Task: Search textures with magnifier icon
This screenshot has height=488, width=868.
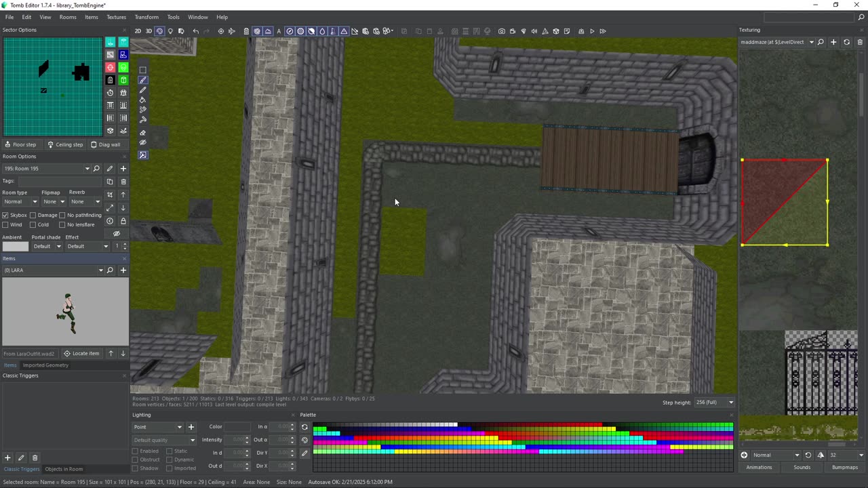Action: [x=821, y=42]
